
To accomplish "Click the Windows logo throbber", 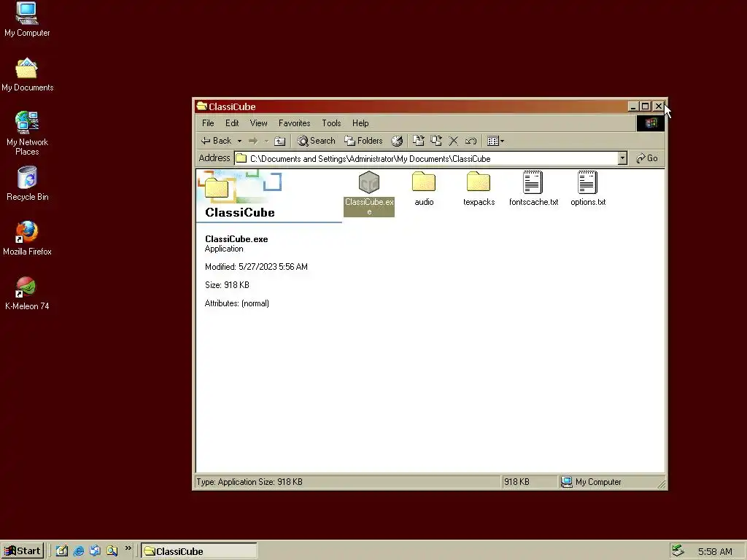I will click(650, 123).
